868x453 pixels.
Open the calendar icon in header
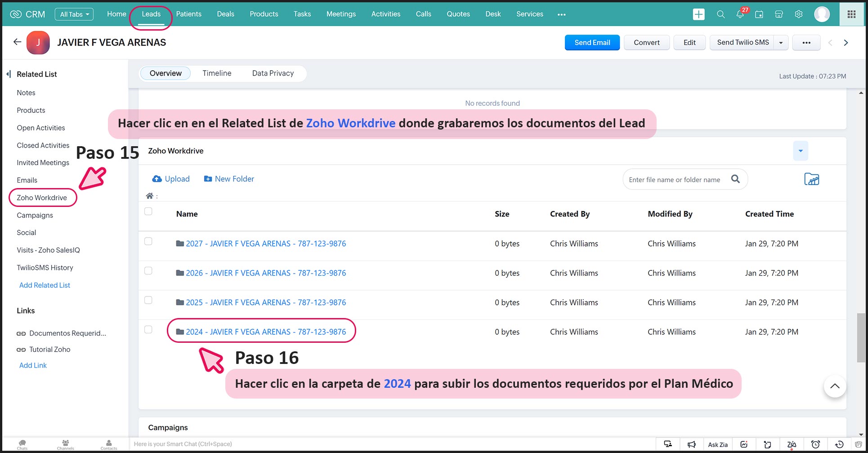(x=759, y=14)
